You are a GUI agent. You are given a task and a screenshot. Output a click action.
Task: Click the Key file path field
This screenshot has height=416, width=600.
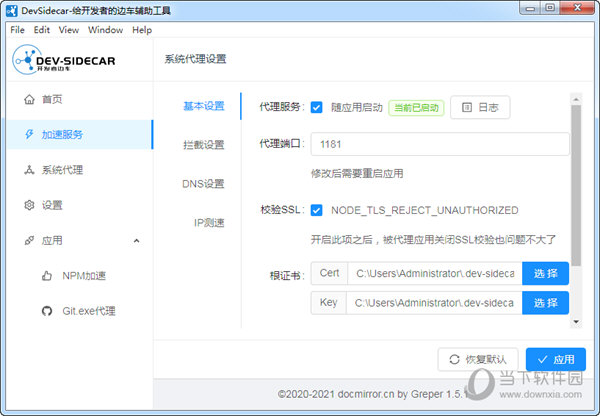pos(434,303)
